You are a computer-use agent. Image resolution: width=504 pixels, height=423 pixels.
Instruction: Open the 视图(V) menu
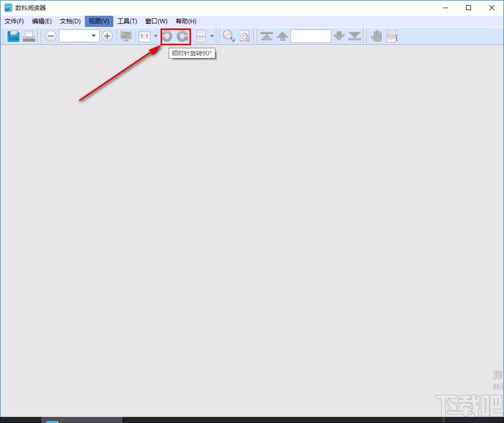click(99, 21)
